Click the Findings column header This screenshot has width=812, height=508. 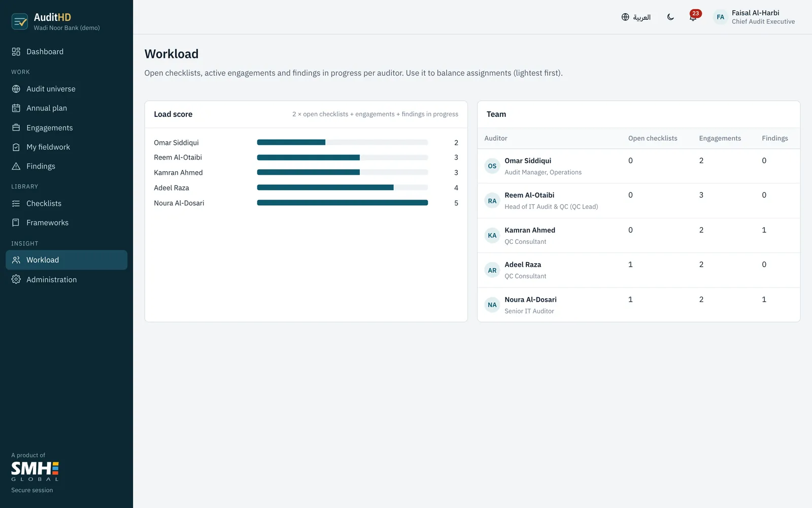click(x=775, y=138)
